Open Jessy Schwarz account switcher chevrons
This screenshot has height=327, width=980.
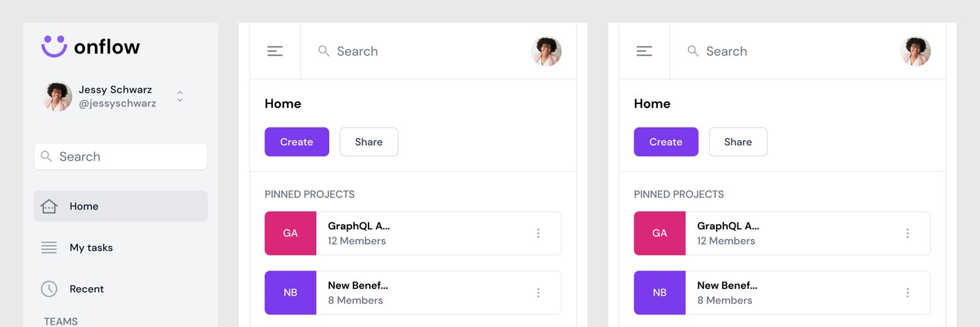pos(180,97)
